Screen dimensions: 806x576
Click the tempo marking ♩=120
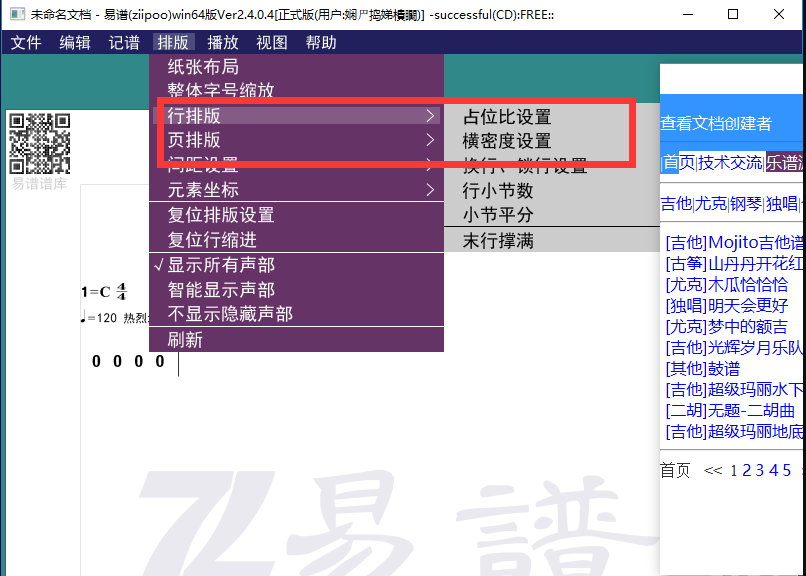99,318
